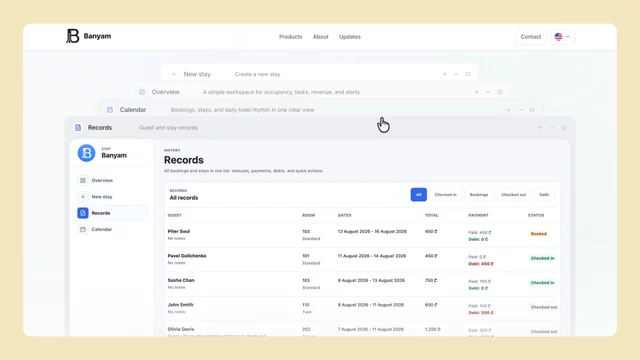
Task: Open the language flag dropdown
Action: tap(562, 36)
